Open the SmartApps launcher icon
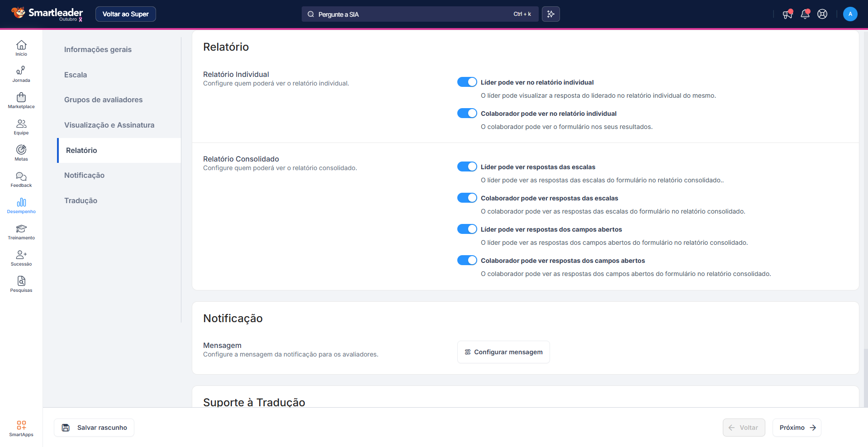 21,428
